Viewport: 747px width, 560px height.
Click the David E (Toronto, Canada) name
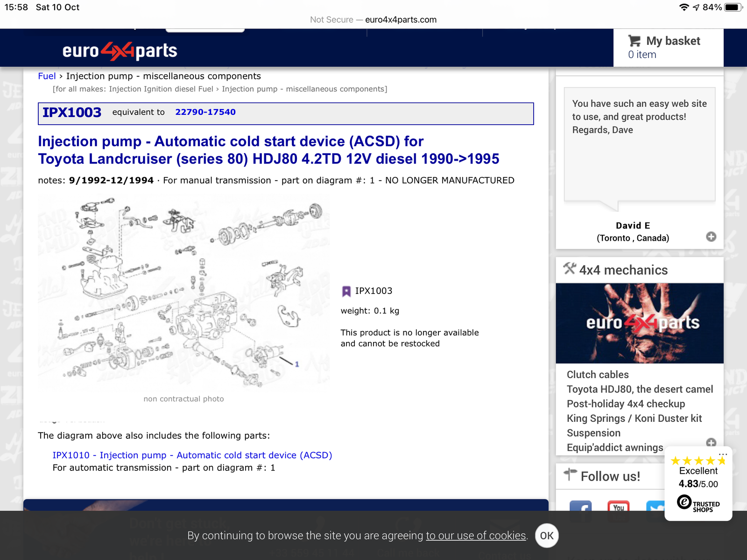633,232
